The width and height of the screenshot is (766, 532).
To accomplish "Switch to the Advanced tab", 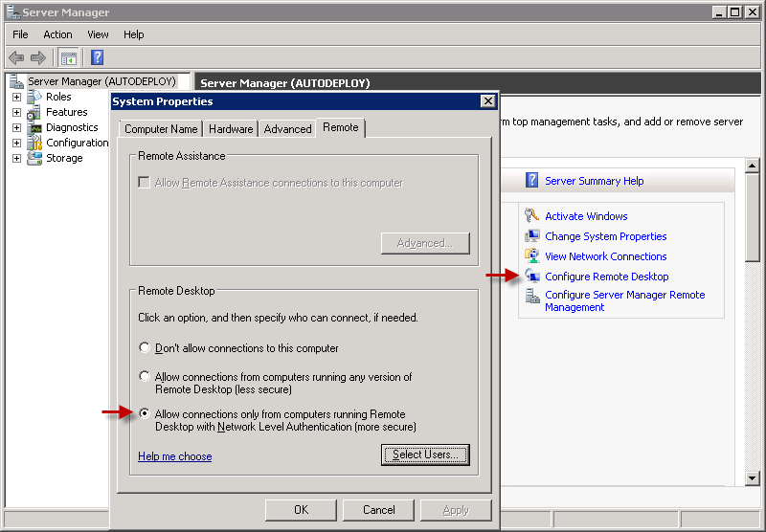I will tap(287, 129).
